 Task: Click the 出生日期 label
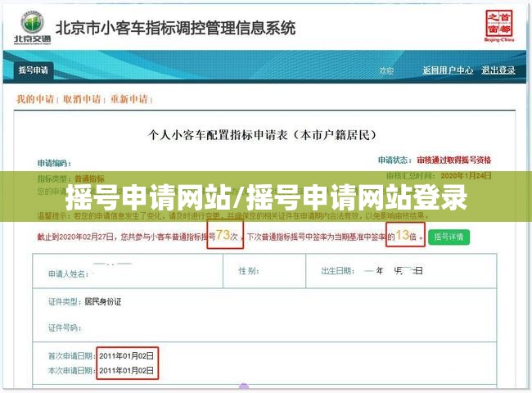point(338,271)
